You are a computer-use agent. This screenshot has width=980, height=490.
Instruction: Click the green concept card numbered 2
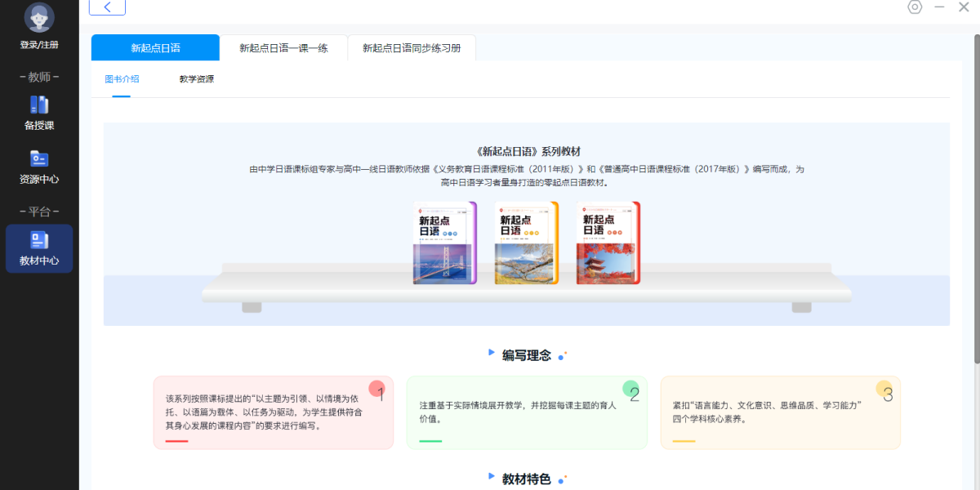pos(527,412)
